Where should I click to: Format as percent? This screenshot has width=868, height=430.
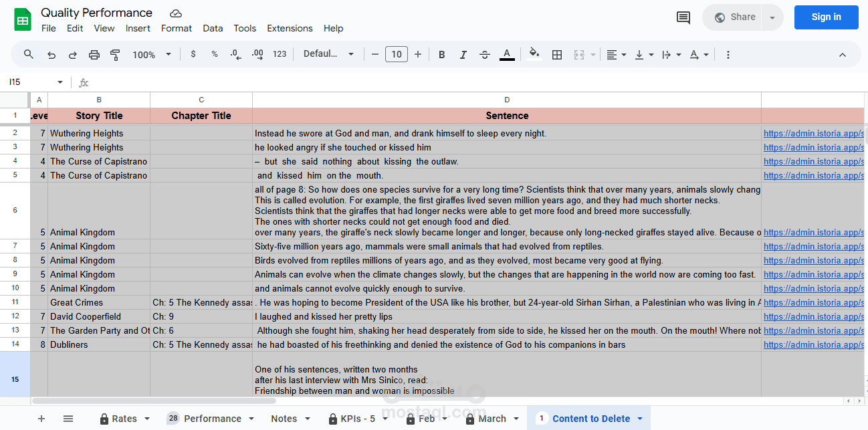point(215,55)
